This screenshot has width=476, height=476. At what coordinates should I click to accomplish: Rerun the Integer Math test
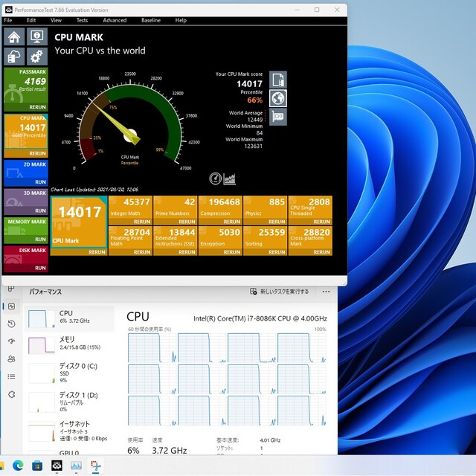pyautogui.click(x=142, y=222)
